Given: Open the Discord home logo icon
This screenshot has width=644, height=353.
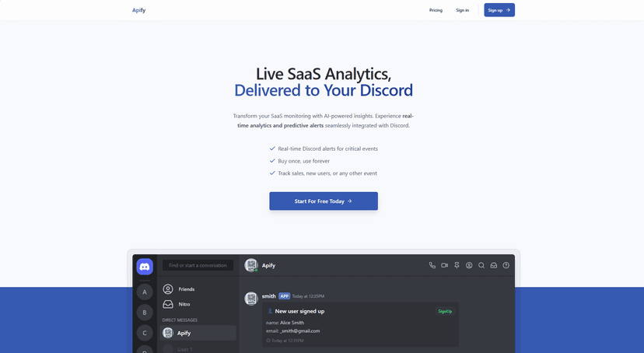Looking at the screenshot, I should pos(145,267).
